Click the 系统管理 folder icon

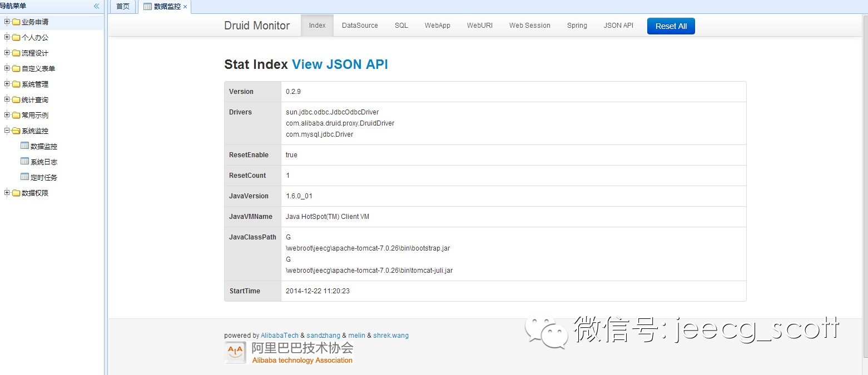[x=16, y=84]
